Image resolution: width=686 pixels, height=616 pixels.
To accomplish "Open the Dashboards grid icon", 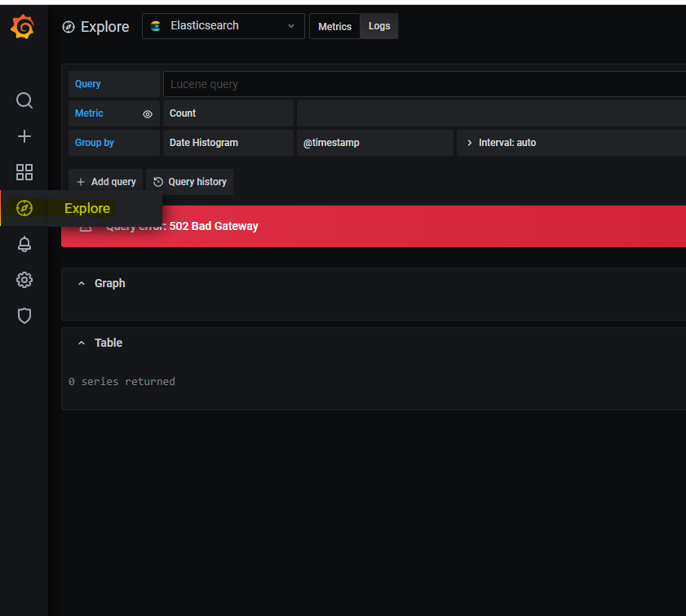I will tap(24, 172).
